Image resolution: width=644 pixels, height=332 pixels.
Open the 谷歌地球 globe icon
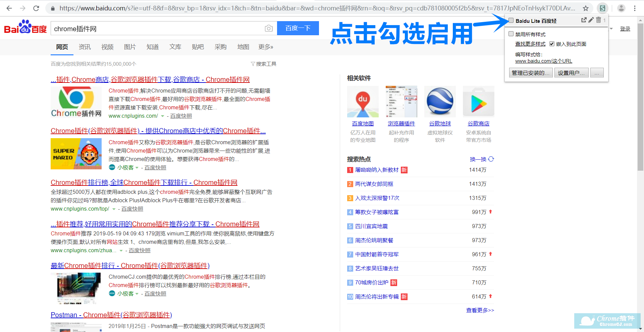(x=440, y=102)
